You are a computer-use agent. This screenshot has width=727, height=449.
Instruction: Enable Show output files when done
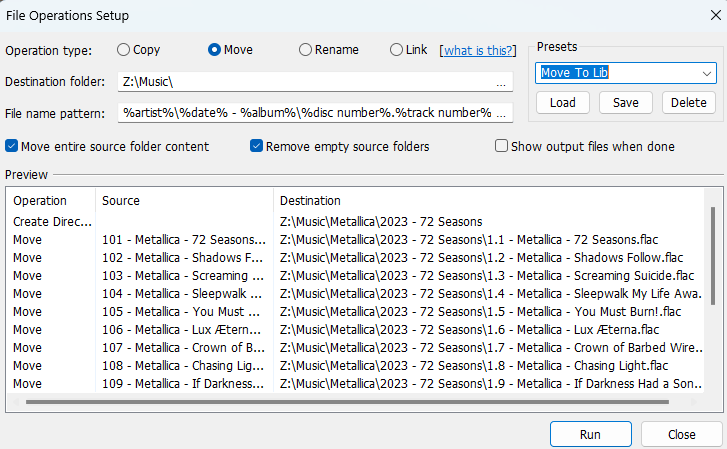pos(502,146)
